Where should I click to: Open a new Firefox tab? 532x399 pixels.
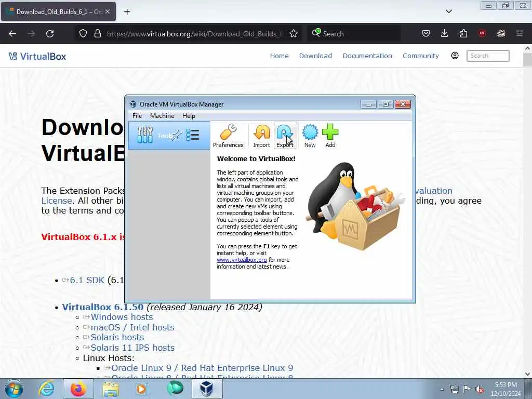coord(127,12)
